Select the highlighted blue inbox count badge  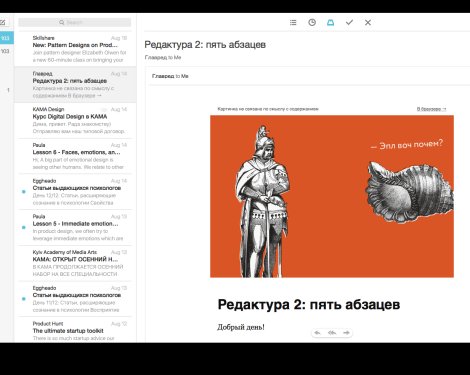[x=6, y=38]
